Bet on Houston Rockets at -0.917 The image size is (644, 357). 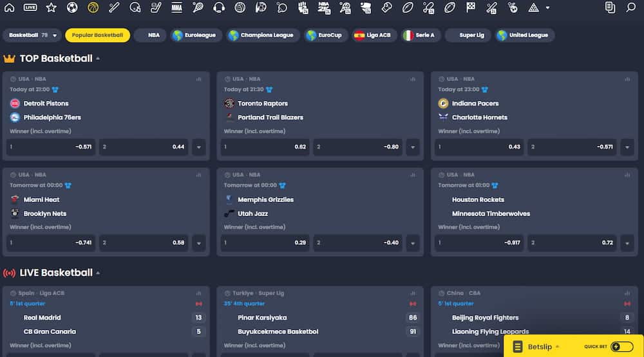479,243
